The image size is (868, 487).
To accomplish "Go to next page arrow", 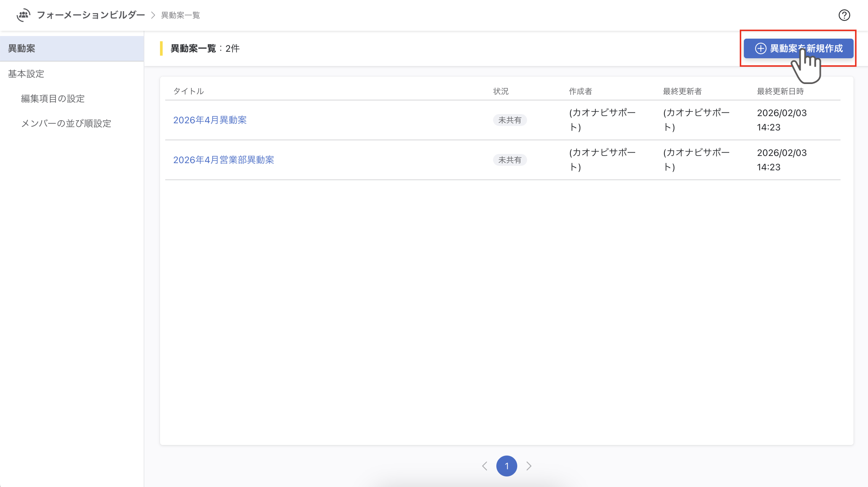I will (529, 466).
